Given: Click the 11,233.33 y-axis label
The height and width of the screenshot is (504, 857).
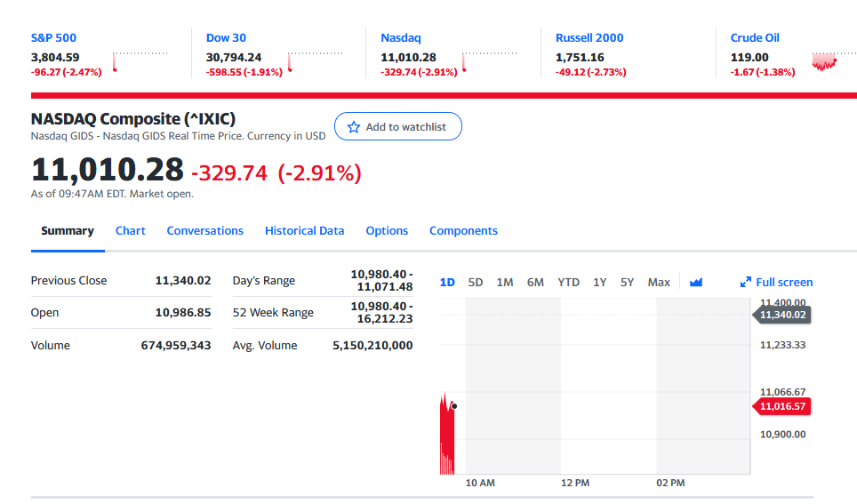Looking at the screenshot, I should coord(782,345).
